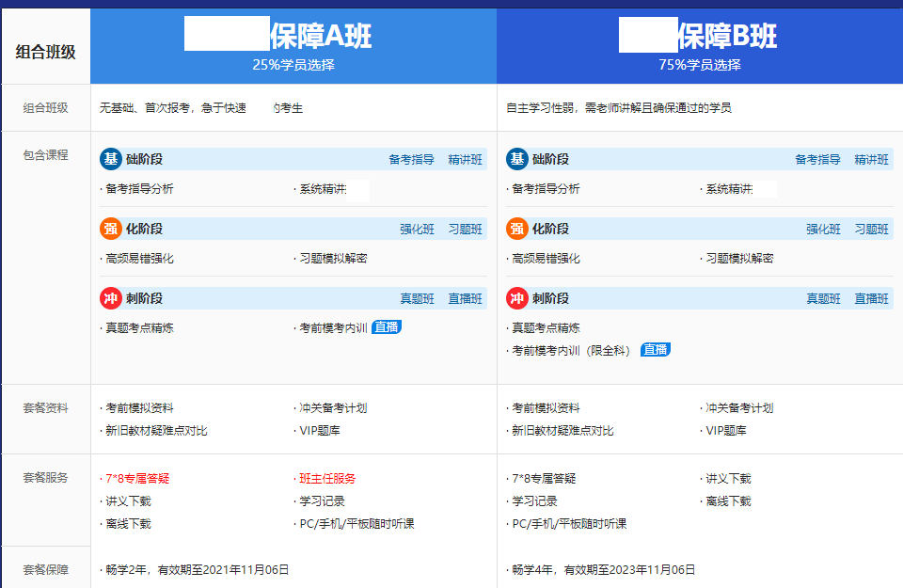The width and height of the screenshot is (903, 588).
Task: Click the 基 circle icon under 保障A班
Action: pos(111,159)
